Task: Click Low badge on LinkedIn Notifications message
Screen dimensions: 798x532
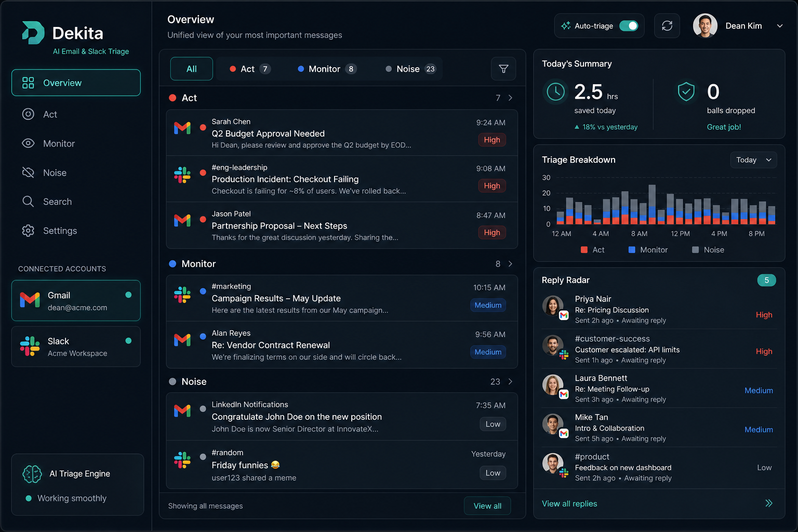Action: pyautogui.click(x=493, y=424)
